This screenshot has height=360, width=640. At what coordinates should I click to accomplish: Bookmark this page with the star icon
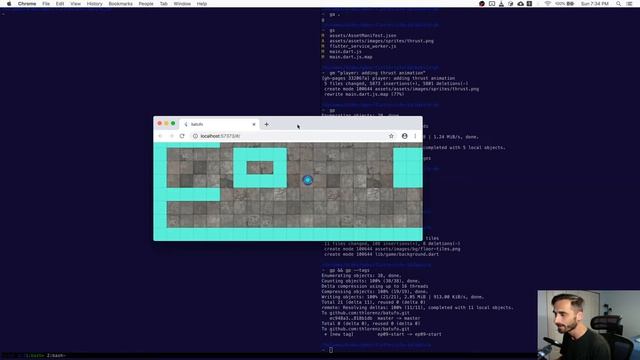(x=391, y=136)
